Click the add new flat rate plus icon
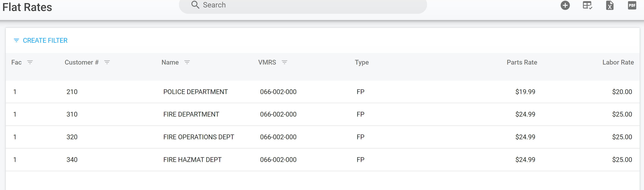Image resolution: width=644 pixels, height=190 pixels. point(565,5)
